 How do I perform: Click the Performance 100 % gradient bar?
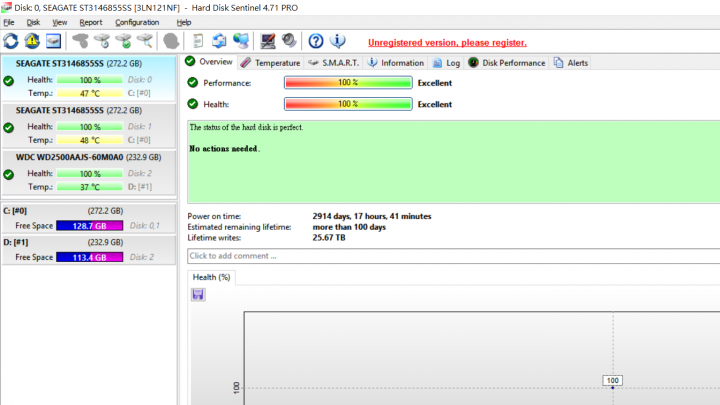(348, 83)
